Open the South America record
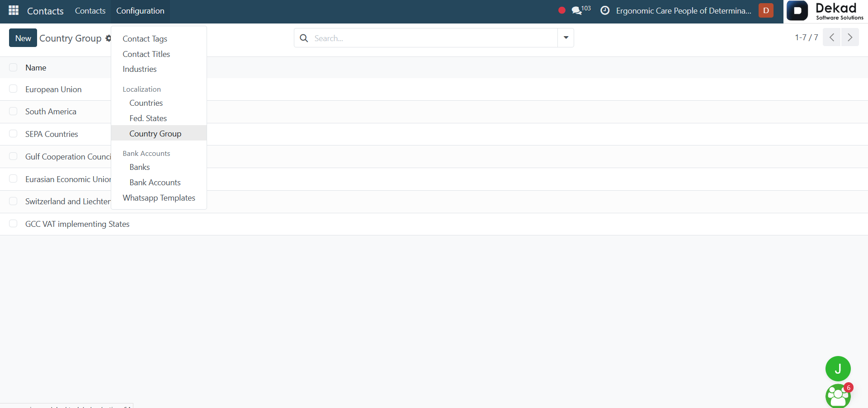Image resolution: width=868 pixels, height=408 pixels. click(51, 112)
